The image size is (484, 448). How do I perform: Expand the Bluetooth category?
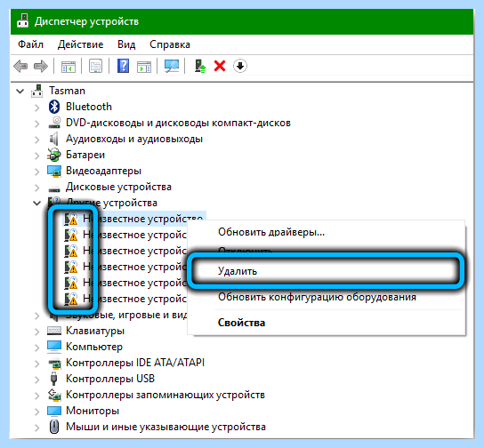tap(37, 108)
